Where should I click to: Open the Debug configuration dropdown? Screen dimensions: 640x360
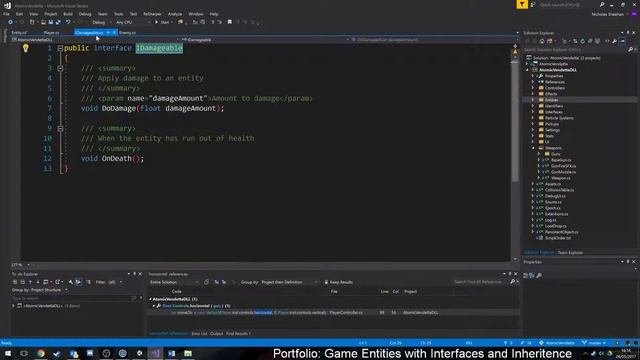[x=101, y=22]
